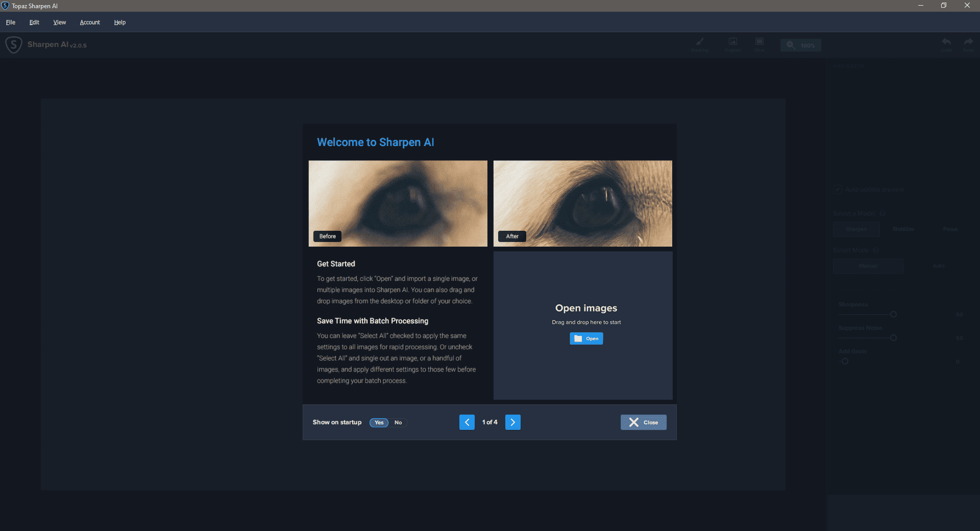
Task: Restore down the application window
Action: [x=944, y=6]
